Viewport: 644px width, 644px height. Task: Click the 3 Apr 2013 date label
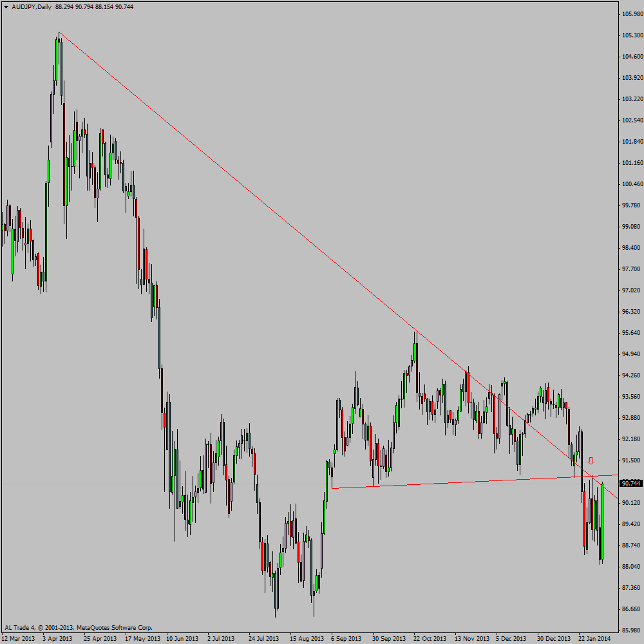click(57, 639)
